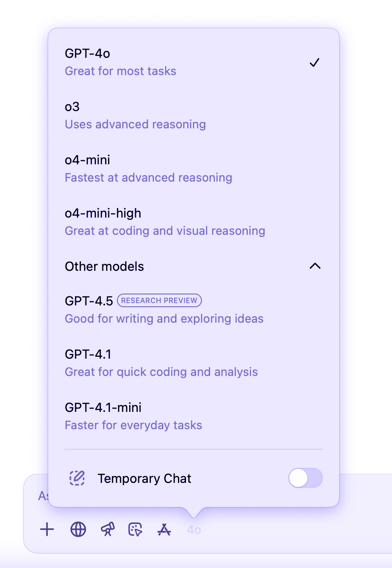Toggle Temporary Chat on
The width and height of the screenshot is (392, 568).
click(x=305, y=478)
